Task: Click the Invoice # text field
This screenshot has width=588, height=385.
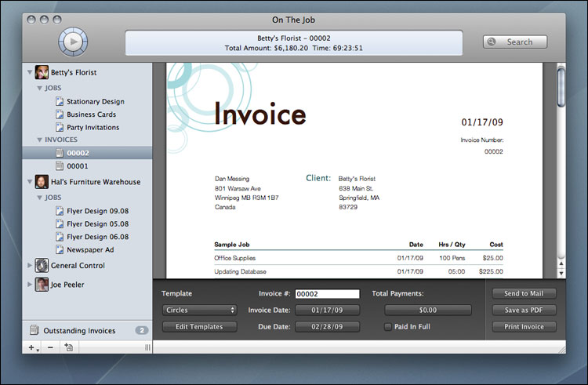Action: 327,294
